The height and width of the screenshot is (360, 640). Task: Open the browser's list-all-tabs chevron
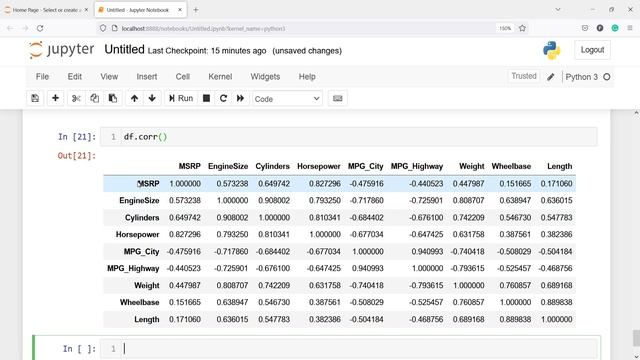(x=558, y=9)
